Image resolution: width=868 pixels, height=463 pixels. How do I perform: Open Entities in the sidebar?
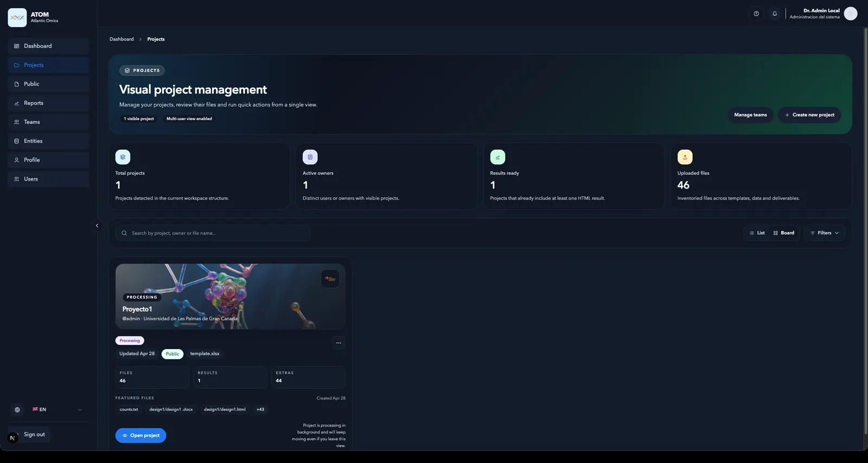pyautogui.click(x=48, y=141)
